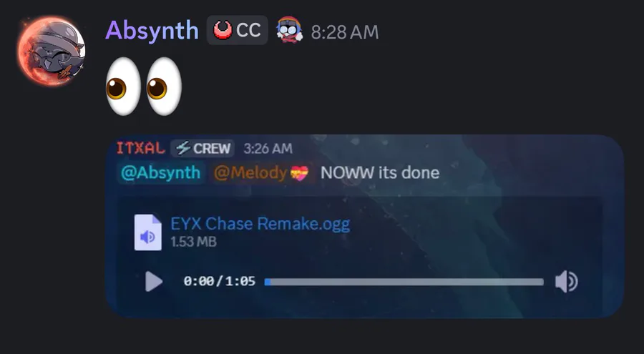Click the ITXAL username in forwarded message
644x354 pixels.
tap(141, 148)
